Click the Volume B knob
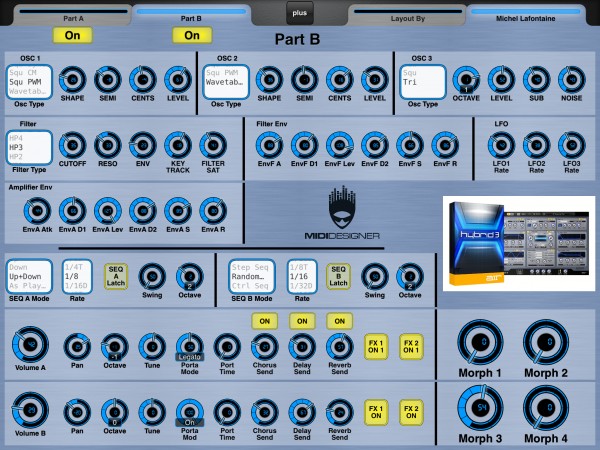Viewport: 600px width, 450px height. [x=30, y=410]
